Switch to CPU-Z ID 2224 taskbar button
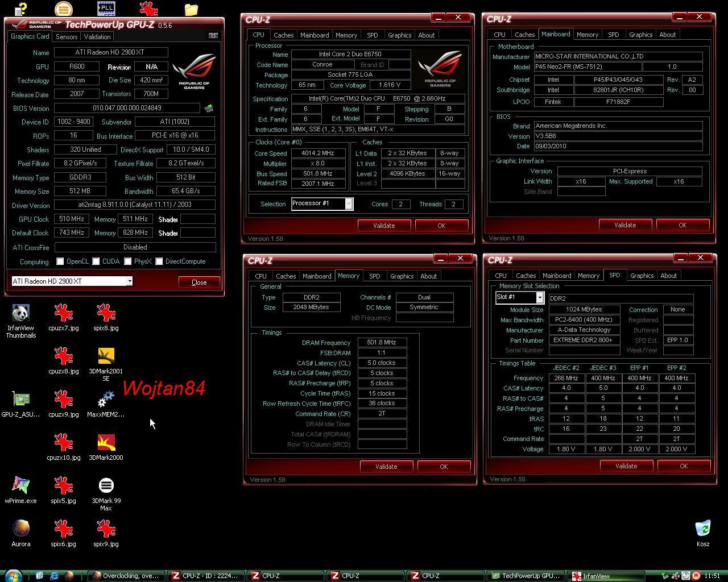This screenshot has width=728, height=582. click(x=207, y=576)
